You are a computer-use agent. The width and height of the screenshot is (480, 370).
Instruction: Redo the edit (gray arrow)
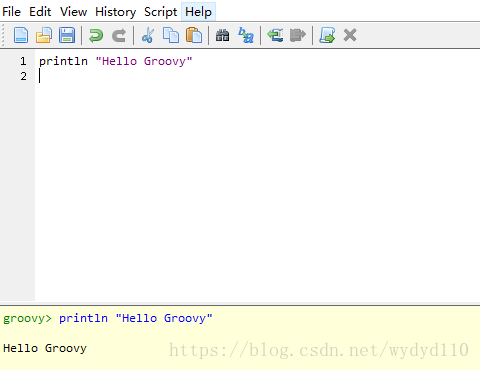pyautogui.click(x=119, y=35)
